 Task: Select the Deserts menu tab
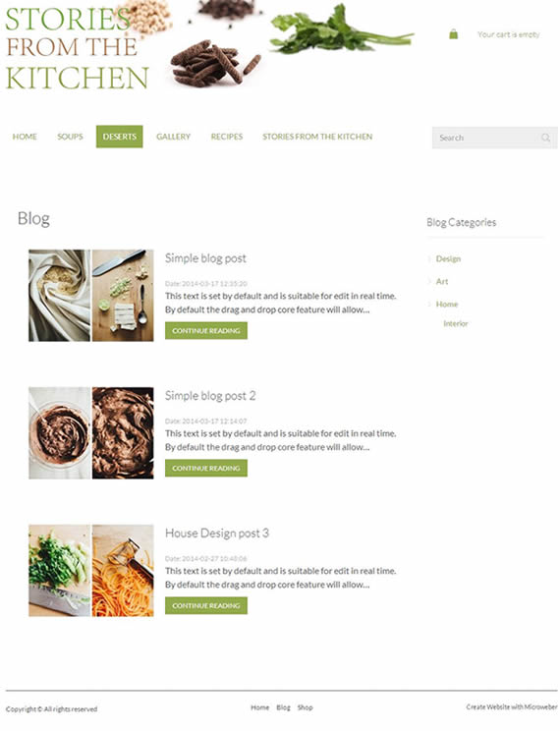click(x=119, y=137)
